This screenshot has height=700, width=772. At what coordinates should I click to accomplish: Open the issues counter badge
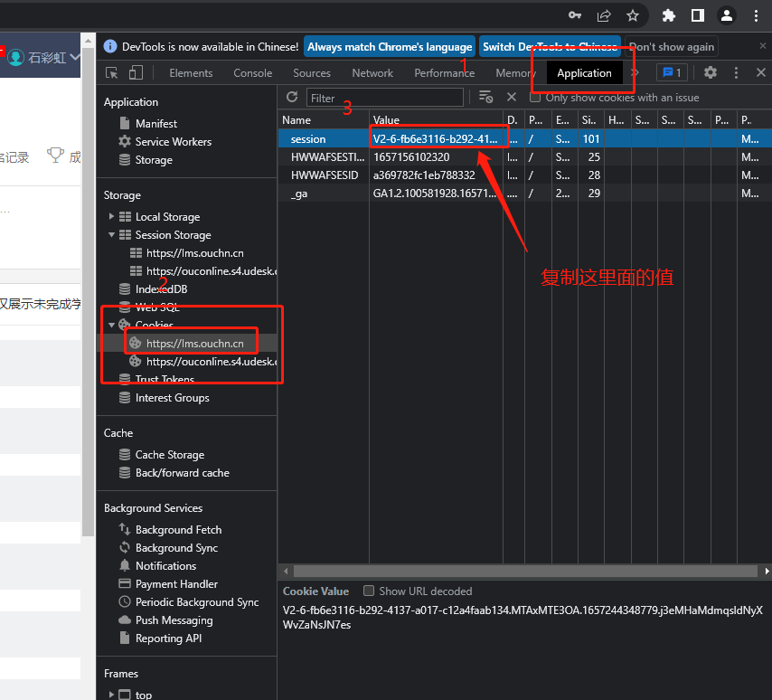672,73
